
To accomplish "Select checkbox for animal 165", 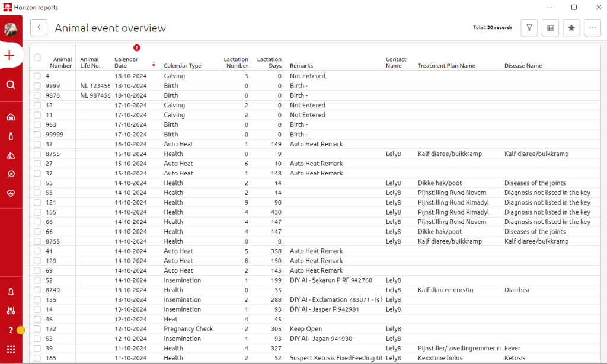I will tap(37, 358).
